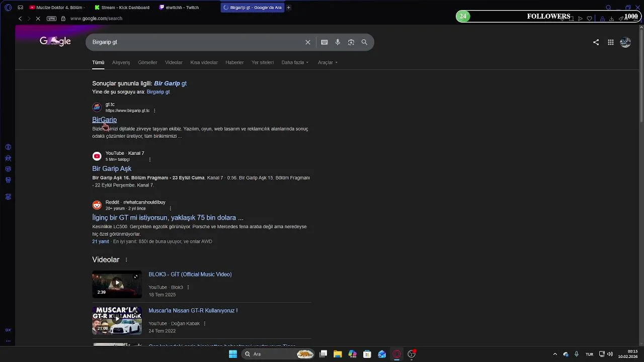644x362 pixels.
Task: Clear the search box with the X icon
Action: click(308, 42)
